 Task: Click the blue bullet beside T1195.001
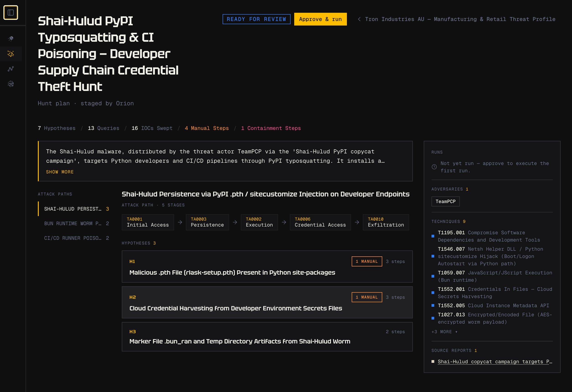433,236
